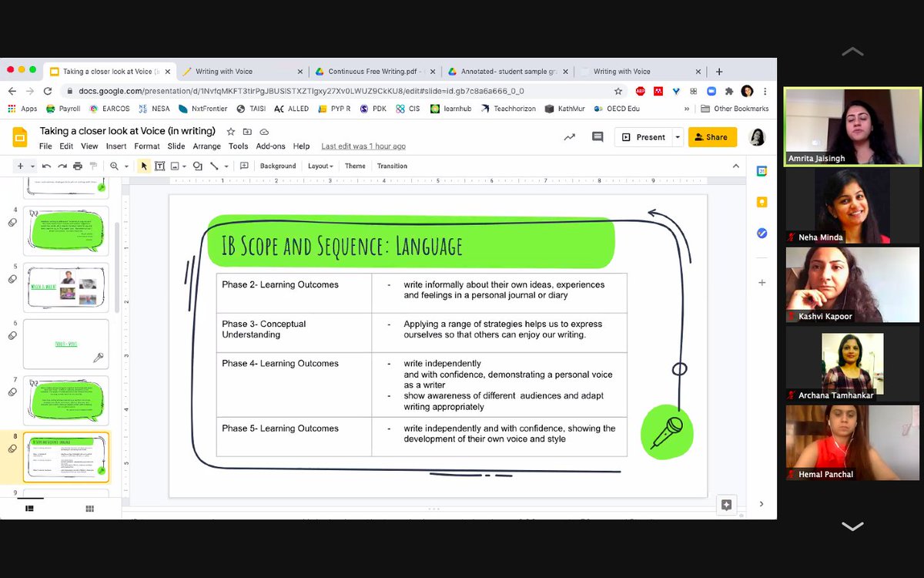924x578 pixels.
Task: Open the Layout dropdown
Action: coord(320,166)
